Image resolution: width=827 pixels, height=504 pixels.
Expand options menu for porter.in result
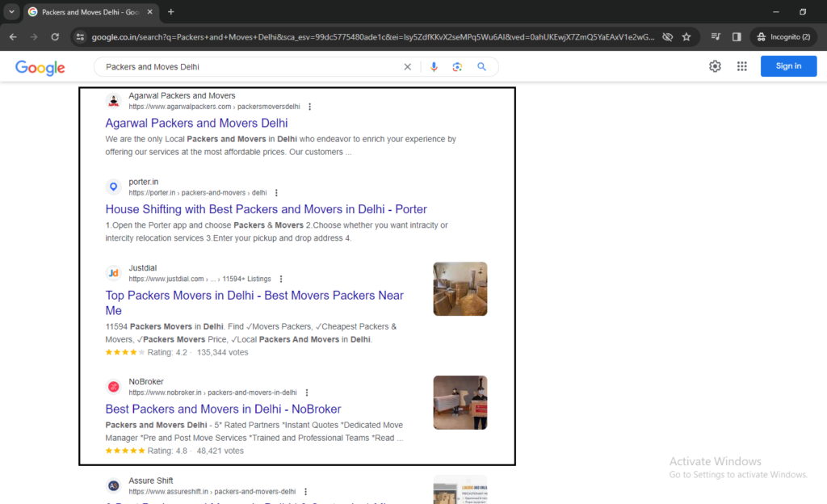(276, 193)
